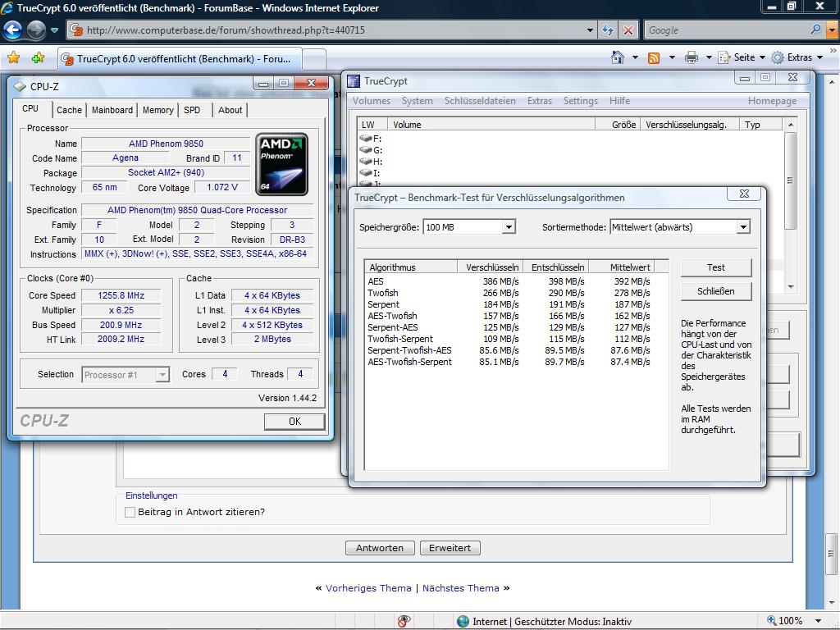Click the Home page icon
Image resolution: width=840 pixels, height=630 pixels.
tap(619, 57)
